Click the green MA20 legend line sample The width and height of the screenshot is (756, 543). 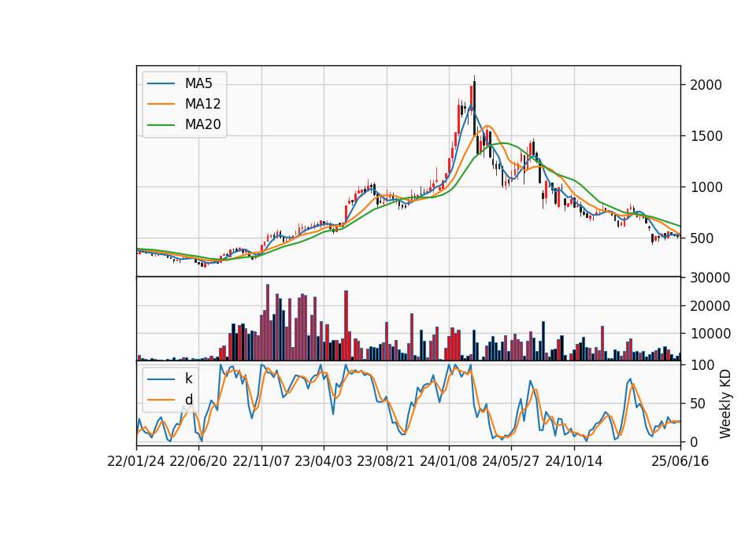tap(161, 124)
